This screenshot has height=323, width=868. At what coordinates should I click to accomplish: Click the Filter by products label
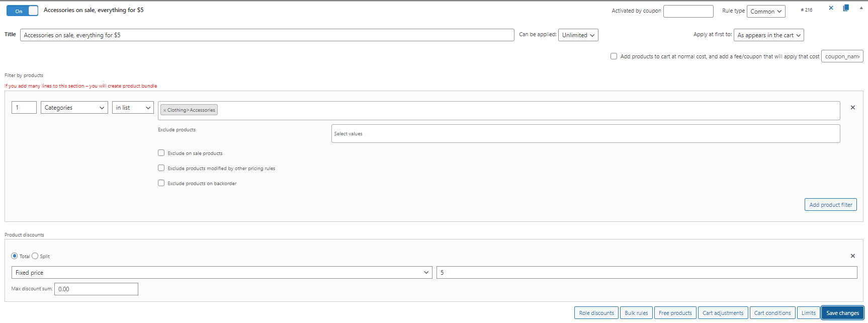(x=24, y=75)
